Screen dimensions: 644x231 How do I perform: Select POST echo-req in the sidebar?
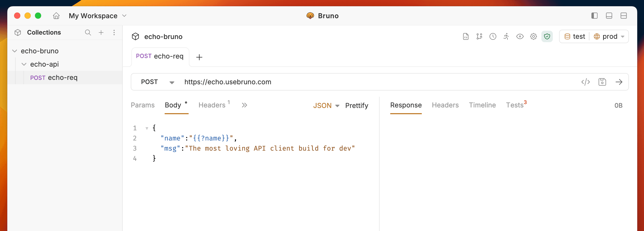[x=54, y=78]
